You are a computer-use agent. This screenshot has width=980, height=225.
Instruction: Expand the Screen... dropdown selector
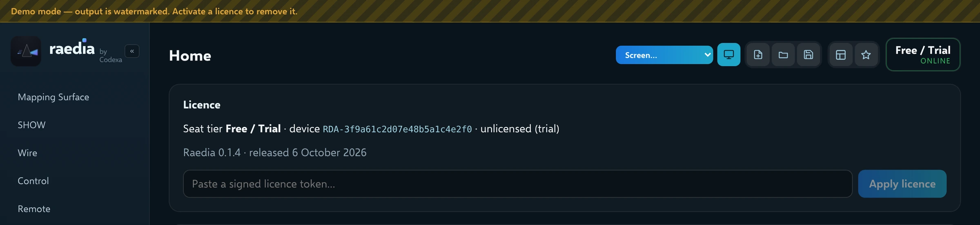664,55
